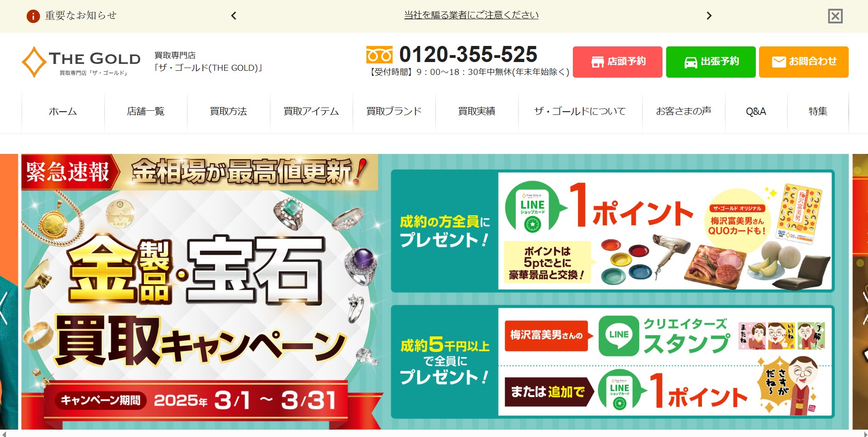
Task: Open お問合わせ contact button
Action: (804, 62)
